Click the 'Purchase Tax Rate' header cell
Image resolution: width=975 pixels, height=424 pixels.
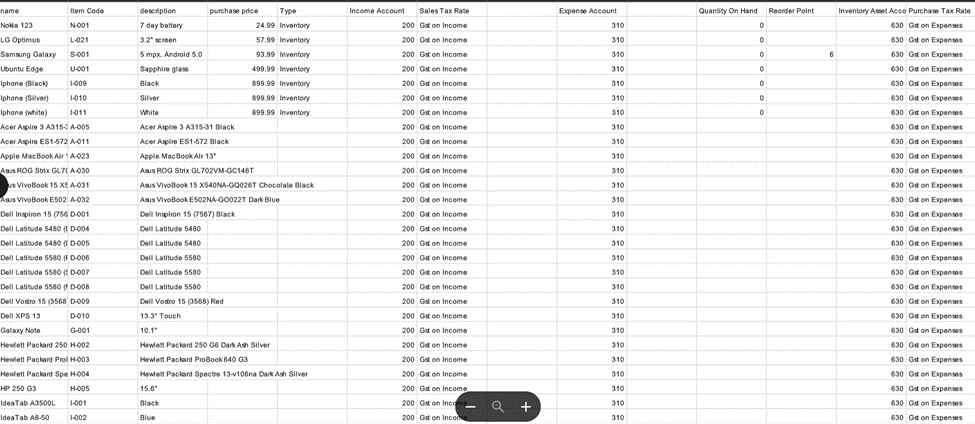coord(939,11)
